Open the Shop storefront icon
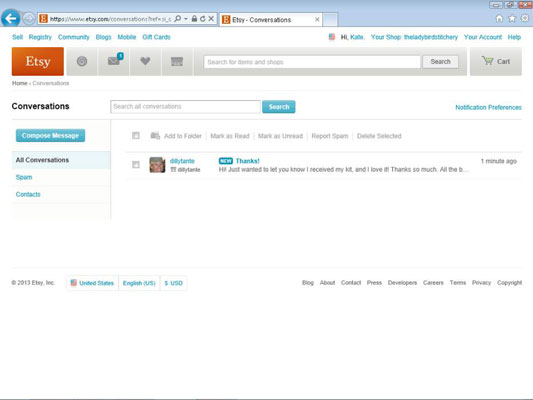Image resolution: width=533 pixels, height=400 pixels. [177, 62]
